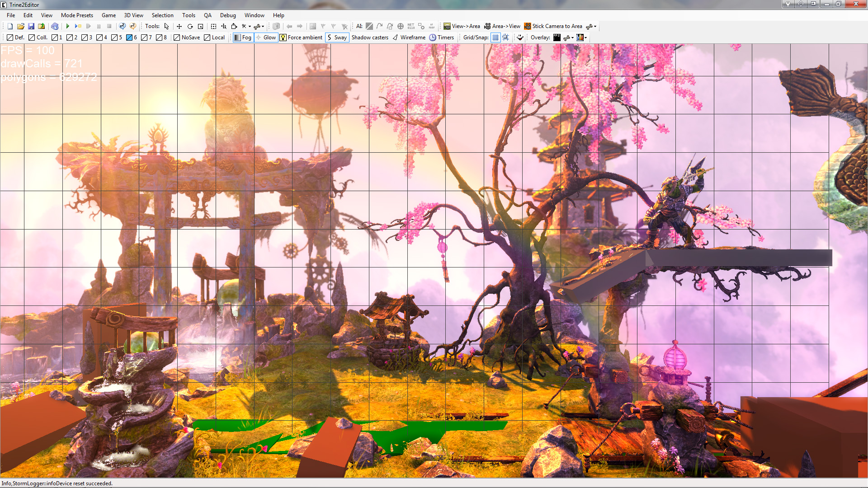Click the AI diagonal-shaded square icon

[369, 26]
